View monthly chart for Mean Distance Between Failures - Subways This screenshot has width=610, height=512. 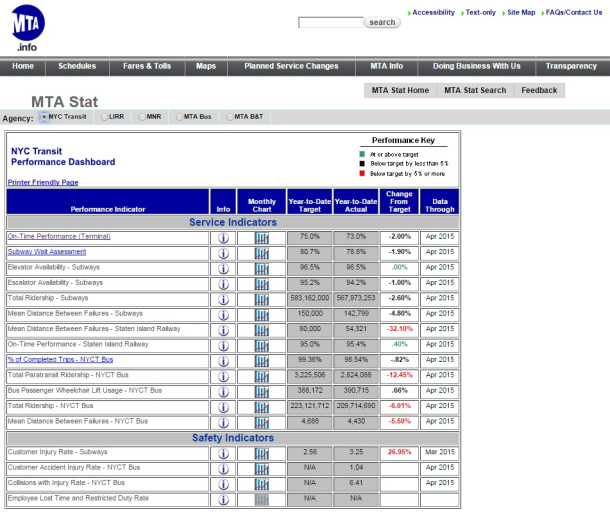point(261,315)
